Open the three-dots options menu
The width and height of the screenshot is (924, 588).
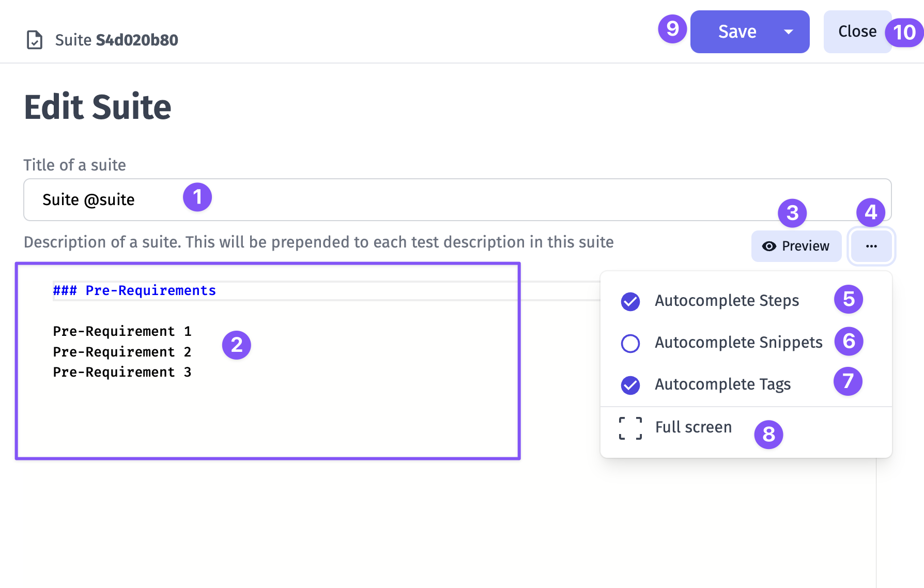(871, 246)
